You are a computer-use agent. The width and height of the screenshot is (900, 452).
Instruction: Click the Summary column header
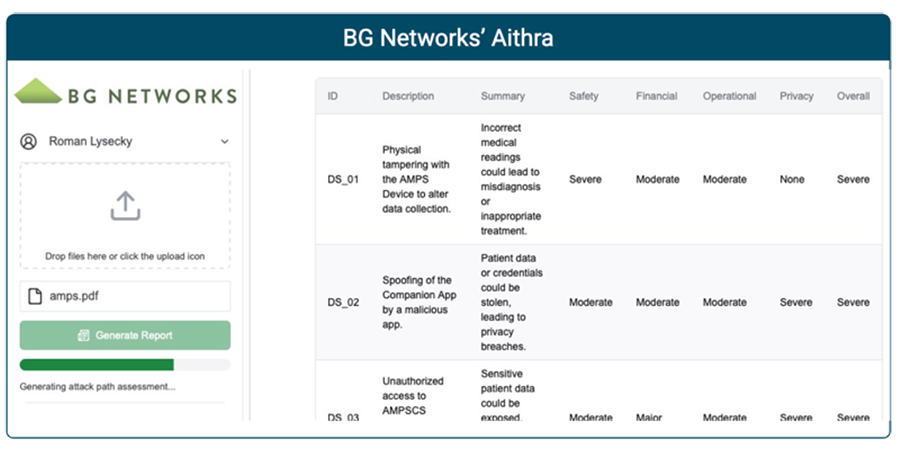point(502,97)
